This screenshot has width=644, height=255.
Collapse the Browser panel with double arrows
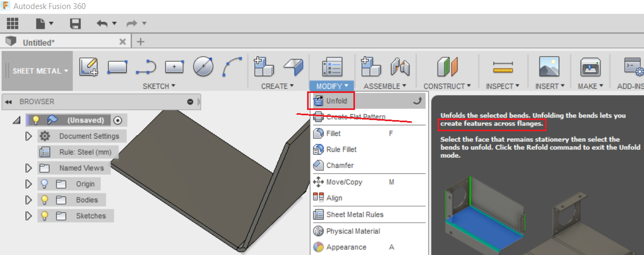click(8, 101)
